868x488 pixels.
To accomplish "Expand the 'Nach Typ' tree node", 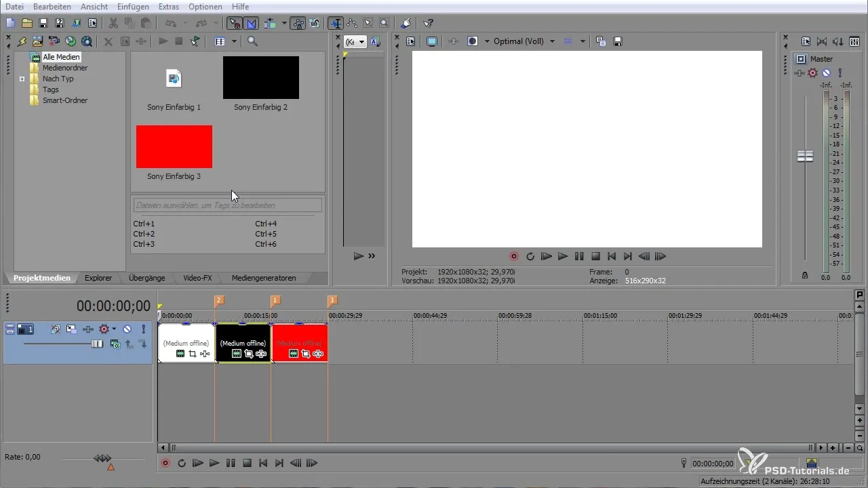I will (x=22, y=79).
